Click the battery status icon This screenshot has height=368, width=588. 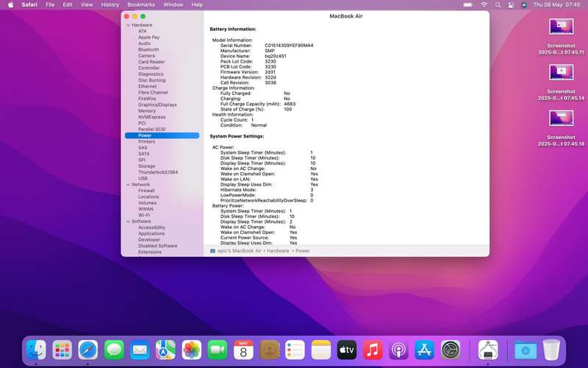coord(467,5)
